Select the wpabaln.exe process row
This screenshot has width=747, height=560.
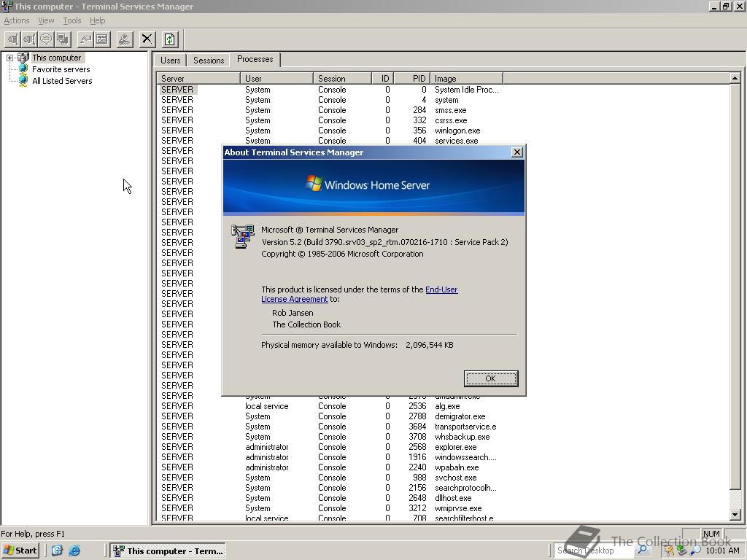tap(330, 467)
